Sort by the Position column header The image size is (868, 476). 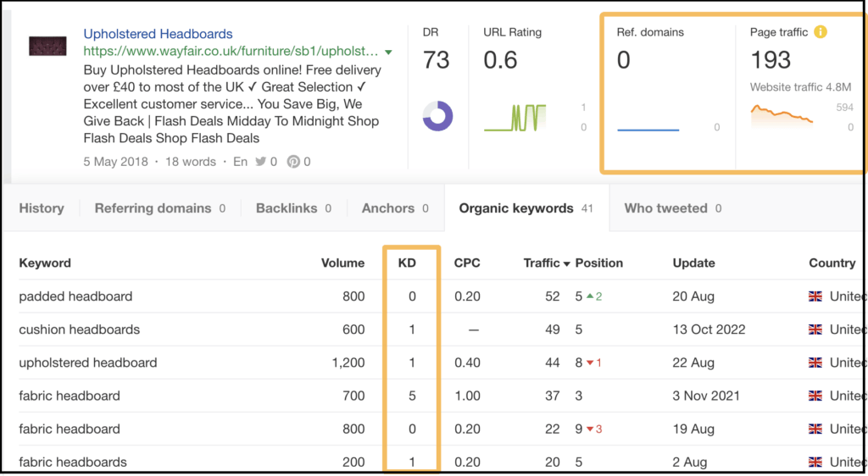[599, 263]
